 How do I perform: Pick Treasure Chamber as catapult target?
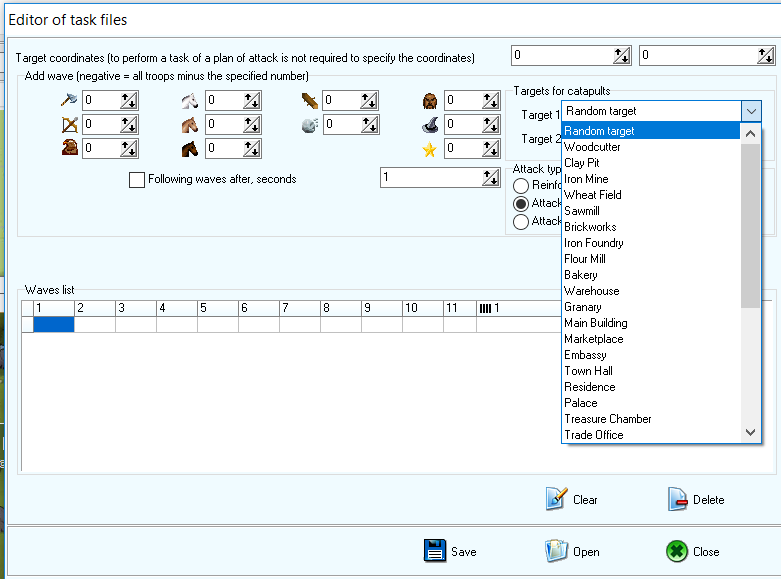607,419
